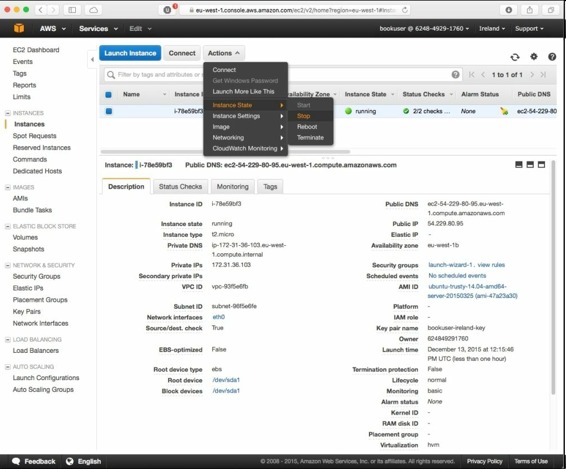Open Image submenu in Actions
This screenshot has height=469, width=566.
point(245,127)
